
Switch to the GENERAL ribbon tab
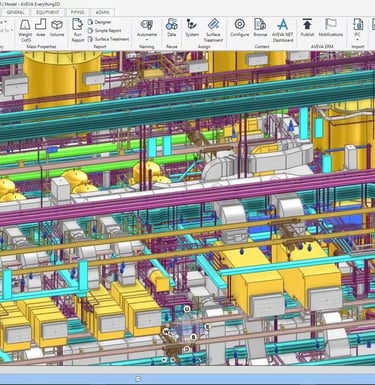16,12
